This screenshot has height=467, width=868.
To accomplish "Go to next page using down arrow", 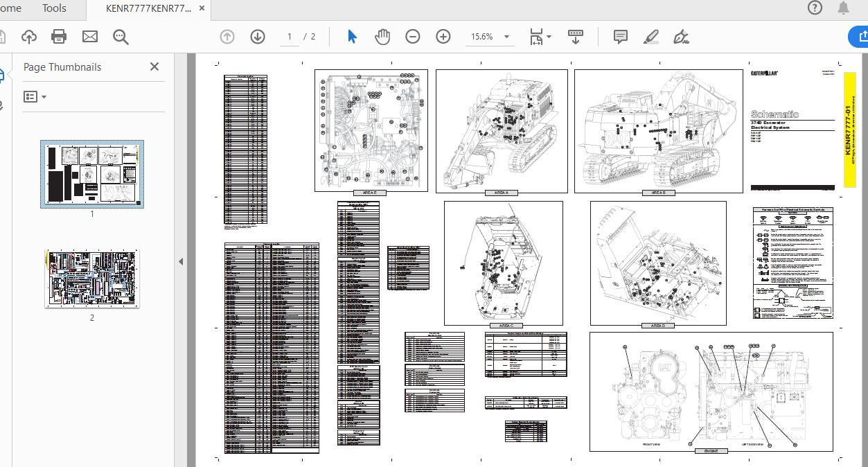I will coord(258,37).
